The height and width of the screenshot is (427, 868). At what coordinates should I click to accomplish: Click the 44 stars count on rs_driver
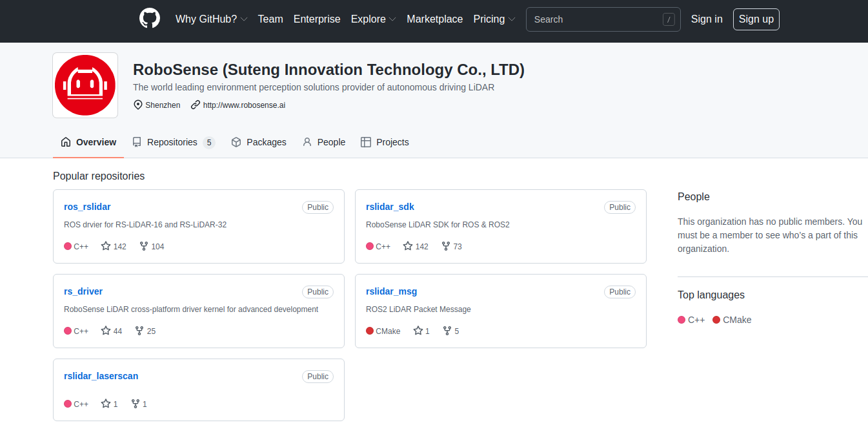pos(117,331)
